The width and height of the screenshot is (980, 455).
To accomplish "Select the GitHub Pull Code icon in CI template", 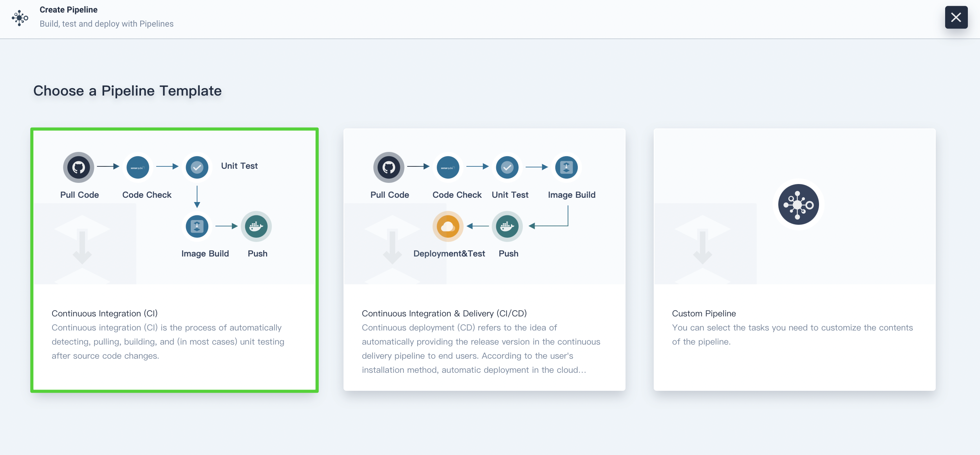I will point(79,167).
